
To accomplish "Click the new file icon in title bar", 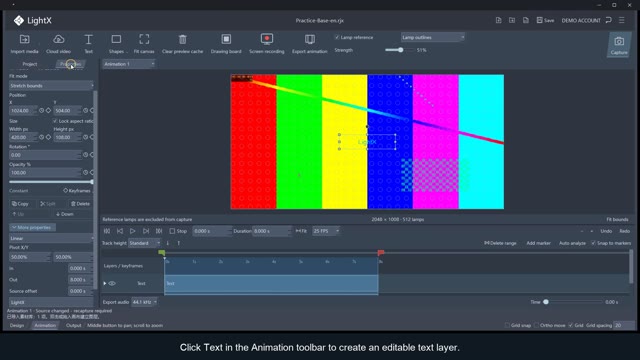I will tap(498, 20).
